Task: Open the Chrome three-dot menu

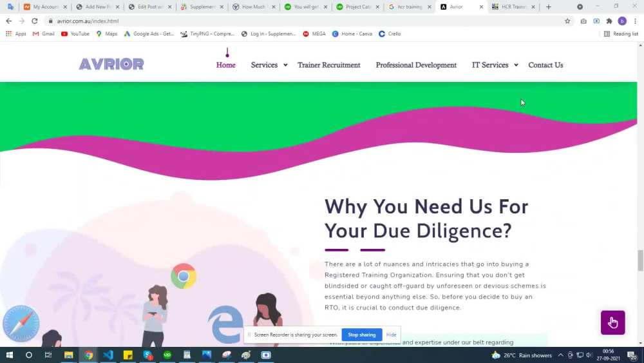Action: pos(635,21)
